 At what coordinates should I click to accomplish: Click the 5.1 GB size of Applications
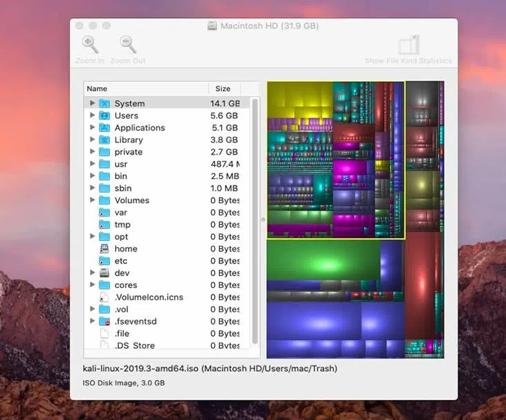225,128
